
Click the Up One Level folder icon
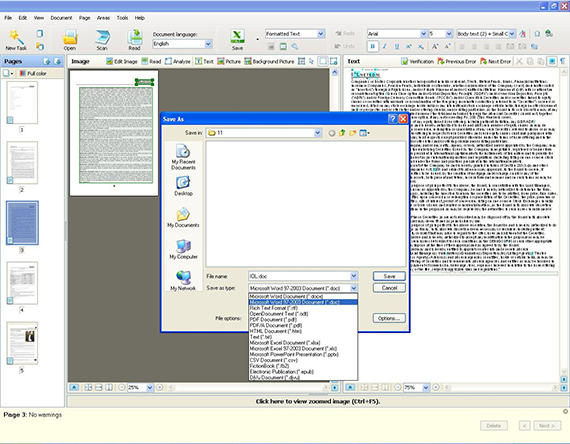[x=342, y=133]
